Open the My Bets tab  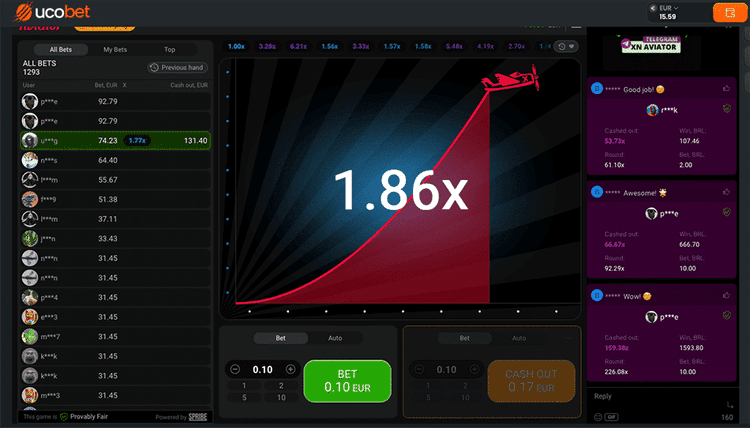115,50
